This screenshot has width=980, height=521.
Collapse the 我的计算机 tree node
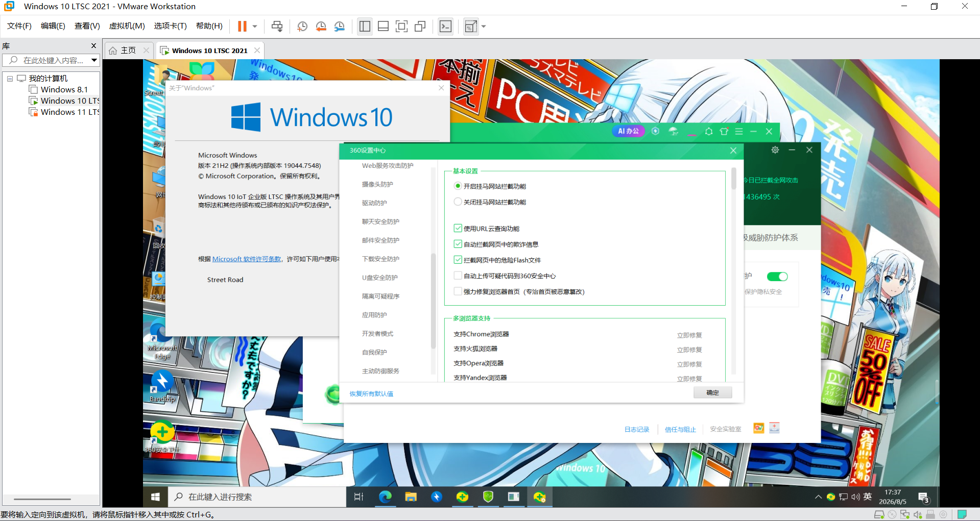tap(10, 79)
